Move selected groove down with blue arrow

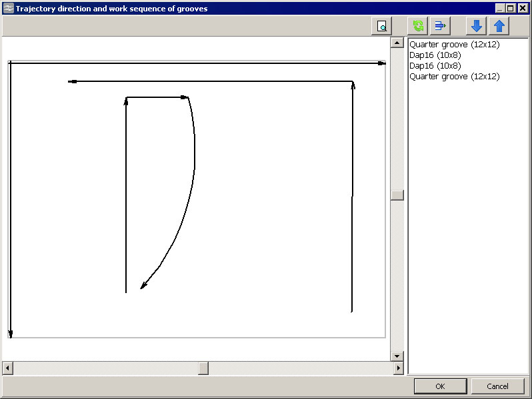477,26
